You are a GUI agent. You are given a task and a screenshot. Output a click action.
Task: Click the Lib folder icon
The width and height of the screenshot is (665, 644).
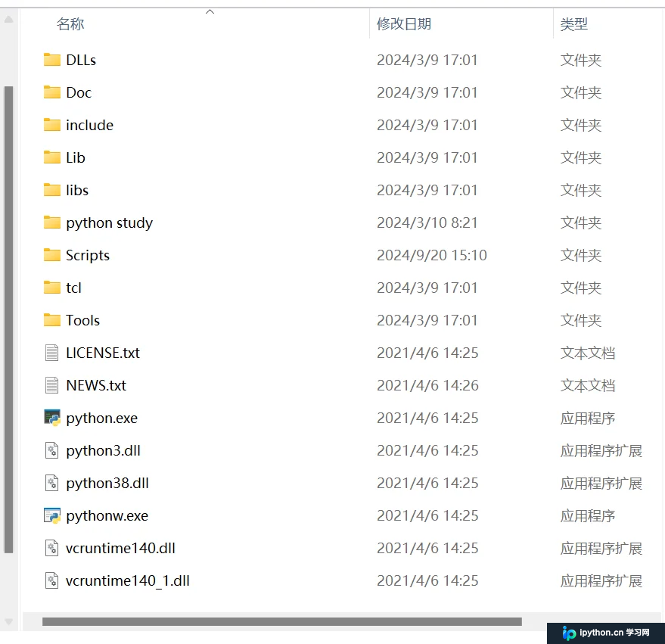click(x=51, y=157)
